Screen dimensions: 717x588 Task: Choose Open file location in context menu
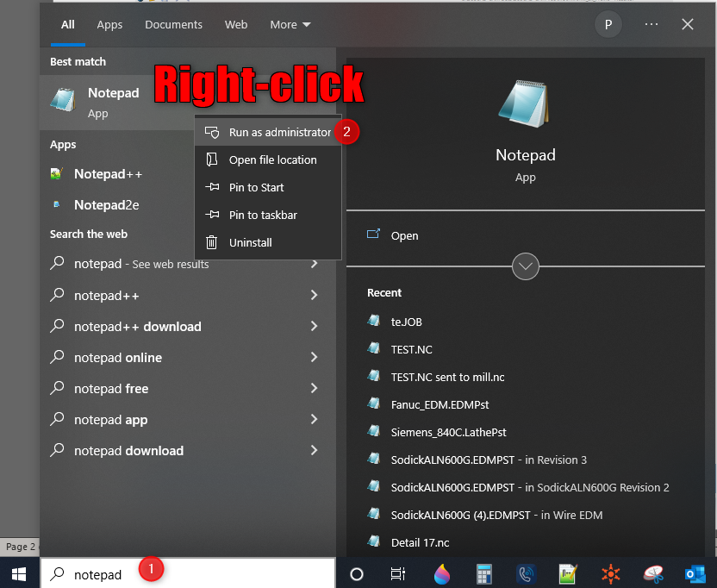[x=272, y=160]
